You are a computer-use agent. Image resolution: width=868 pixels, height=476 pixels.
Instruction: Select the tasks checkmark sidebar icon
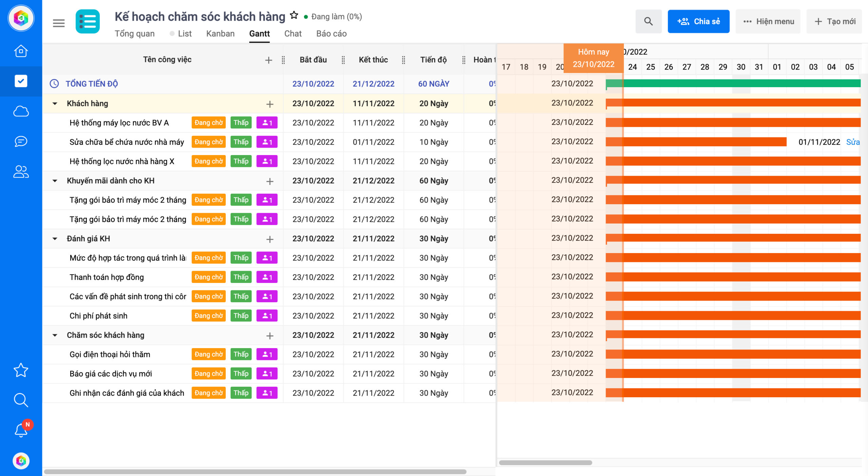pyautogui.click(x=21, y=81)
